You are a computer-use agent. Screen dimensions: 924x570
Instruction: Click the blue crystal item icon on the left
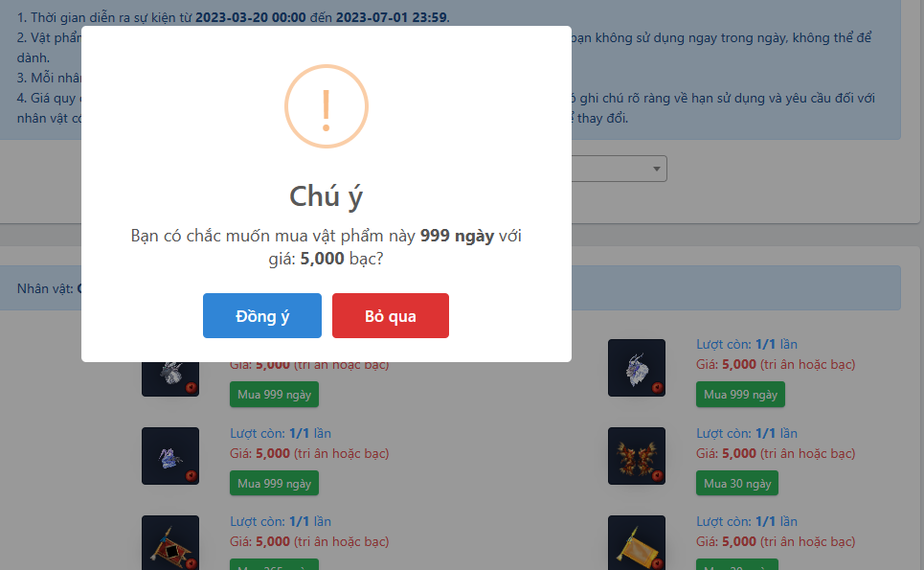tap(170, 456)
